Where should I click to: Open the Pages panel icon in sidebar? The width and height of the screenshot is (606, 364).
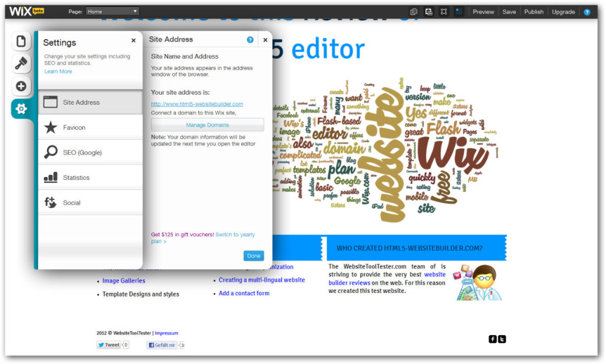click(21, 41)
